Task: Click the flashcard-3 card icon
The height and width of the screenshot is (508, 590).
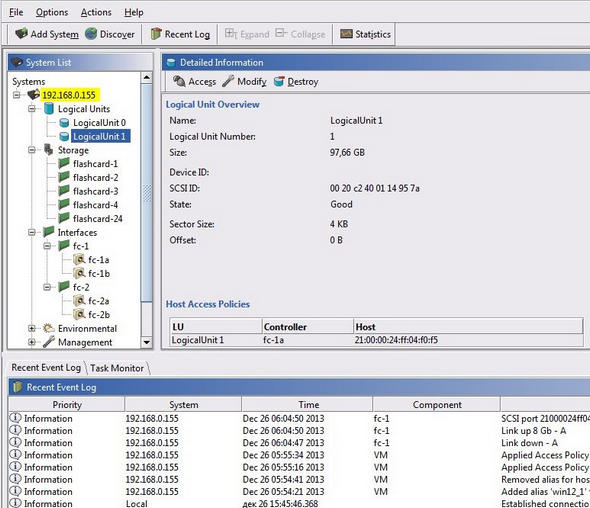Action: (x=64, y=190)
